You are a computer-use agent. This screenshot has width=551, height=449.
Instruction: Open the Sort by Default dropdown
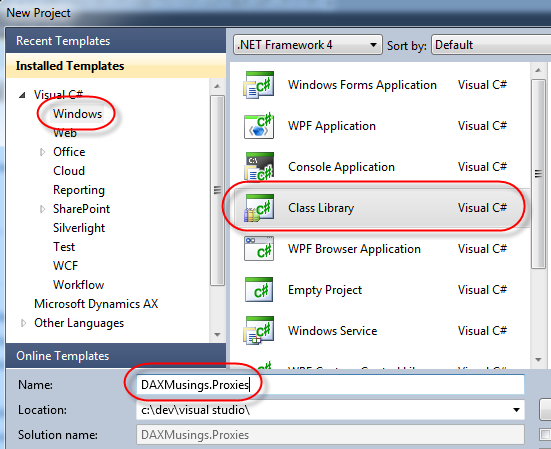(x=491, y=45)
